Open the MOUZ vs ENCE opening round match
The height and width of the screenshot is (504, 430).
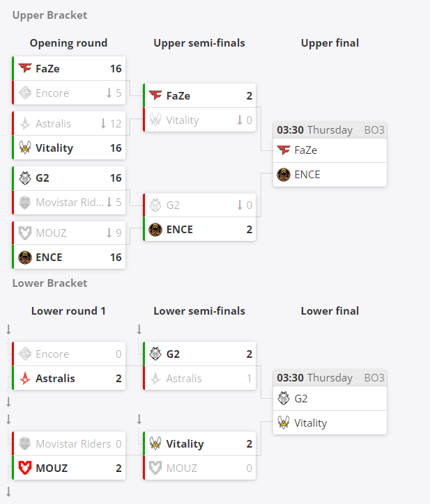pos(68,245)
